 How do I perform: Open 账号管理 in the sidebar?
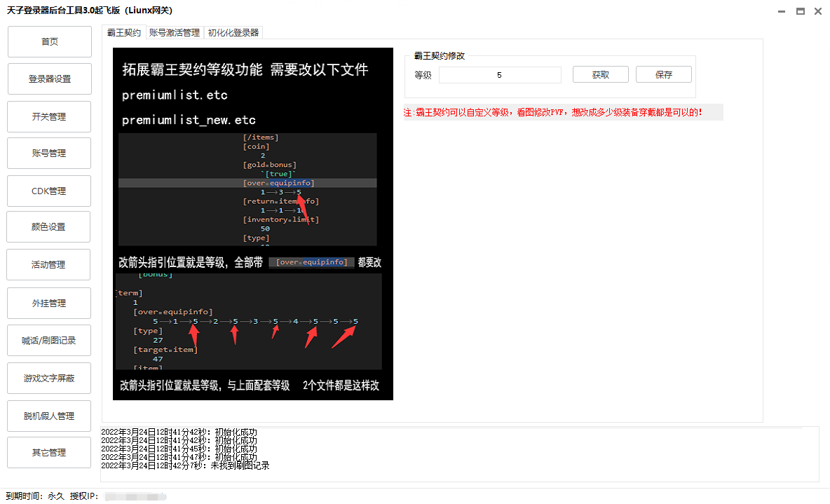click(49, 153)
